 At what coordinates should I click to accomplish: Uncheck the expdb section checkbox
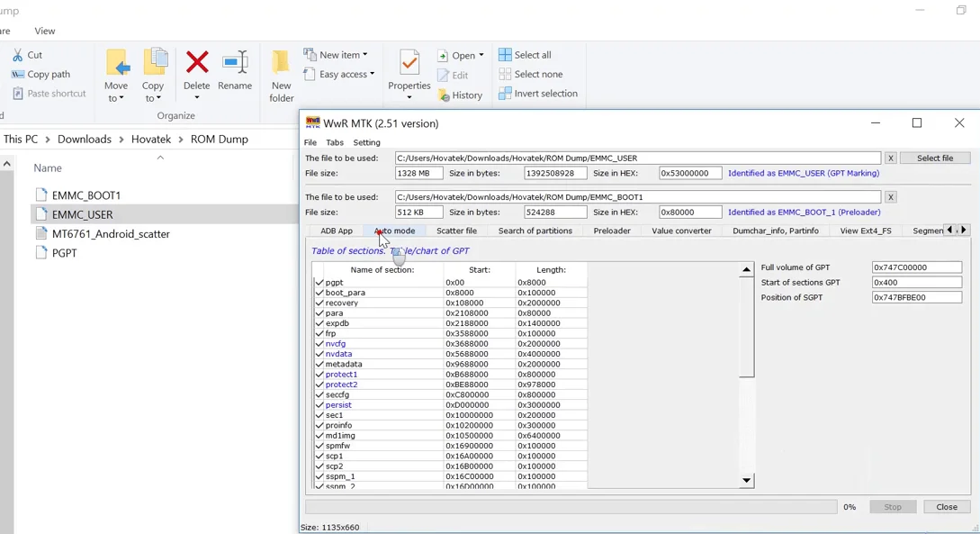319,323
